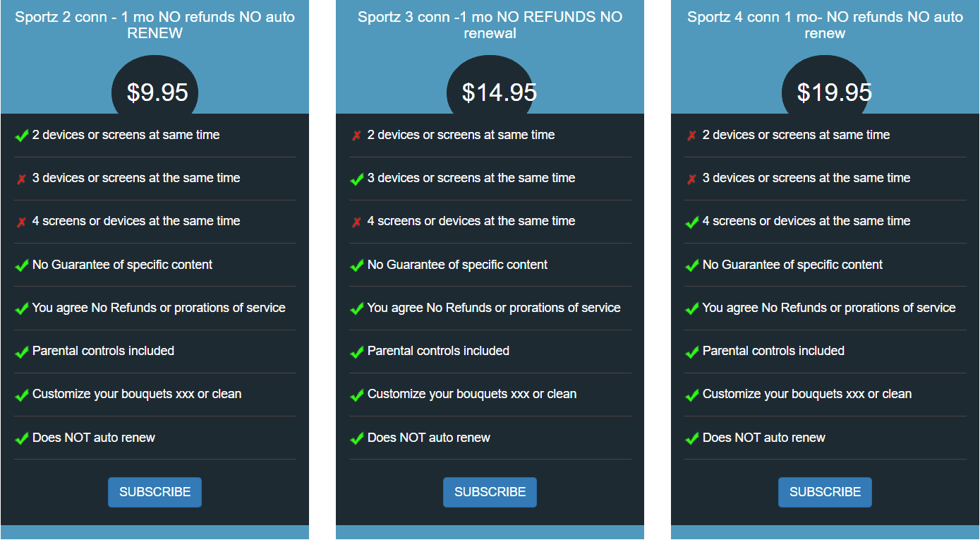Click the red X beside 4 screens in the $9.95 plan

(22, 222)
